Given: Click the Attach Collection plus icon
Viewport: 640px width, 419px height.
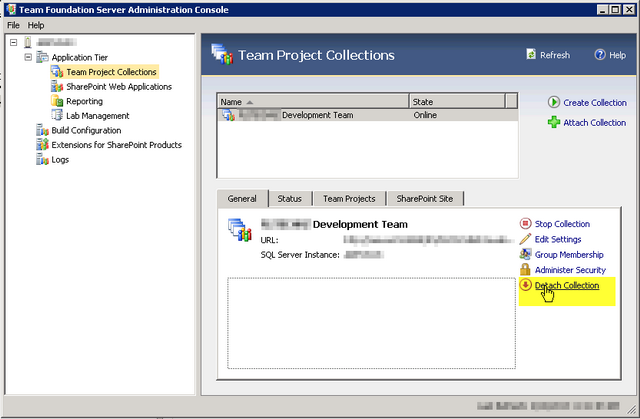Looking at the screenshot, I should pyautogui.click(x=553, y=122).
